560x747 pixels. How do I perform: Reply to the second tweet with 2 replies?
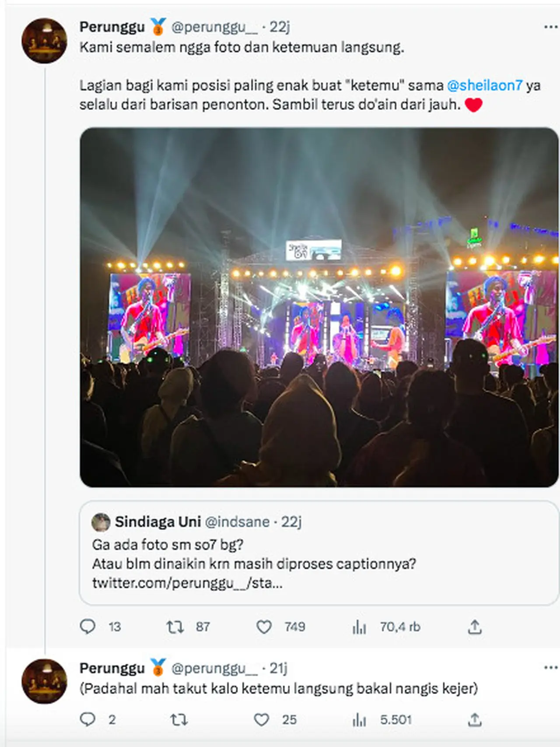tap(88, 719)
